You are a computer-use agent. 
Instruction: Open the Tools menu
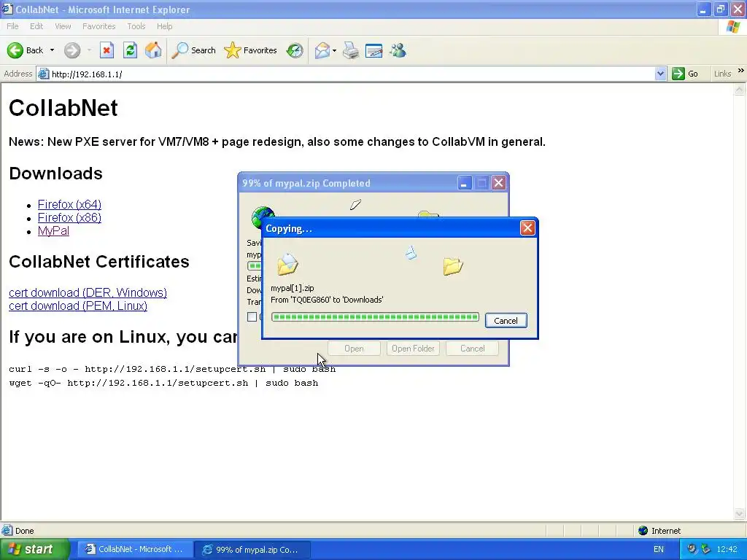click(x=136, y=26)
